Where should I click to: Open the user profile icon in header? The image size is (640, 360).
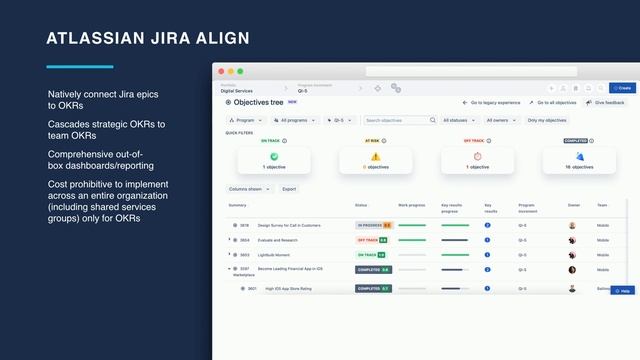[563, 88]
